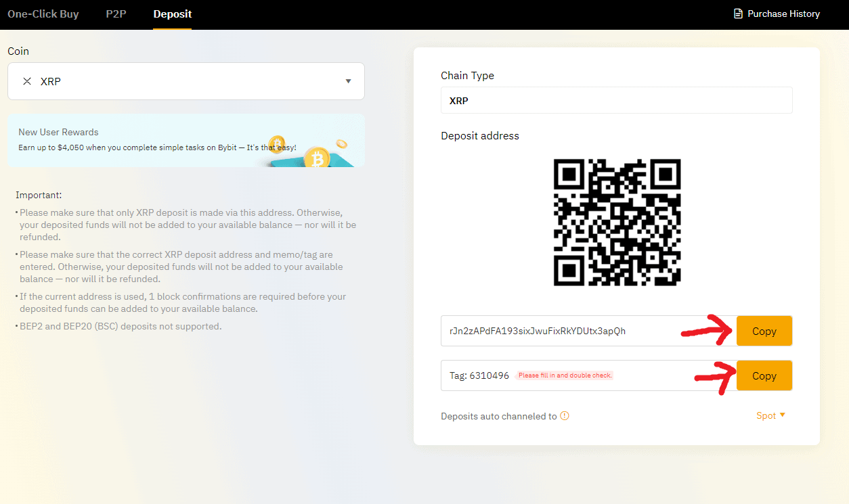Switch to the P2P tab
The width and height of the screenshot is (849, 504).
click(116, 14)
